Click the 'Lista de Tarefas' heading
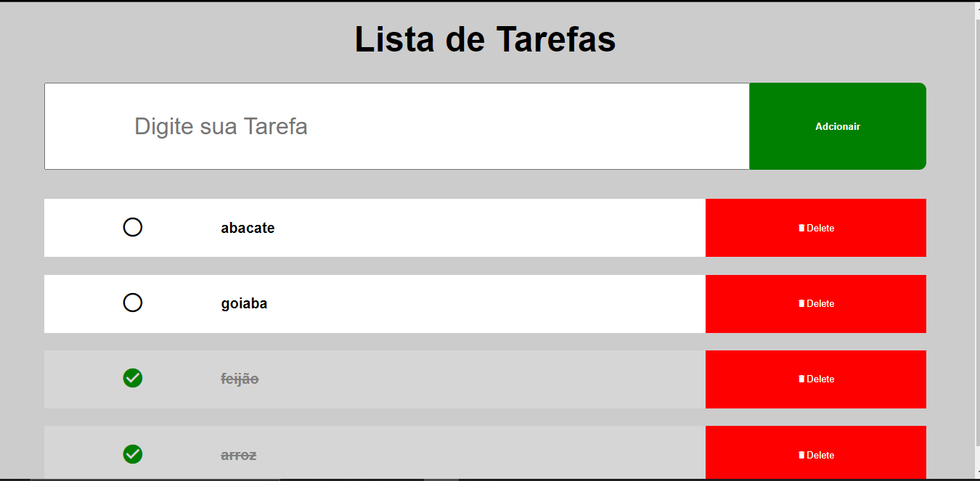The width and height of the screenshot is (980, 481). 484,38
